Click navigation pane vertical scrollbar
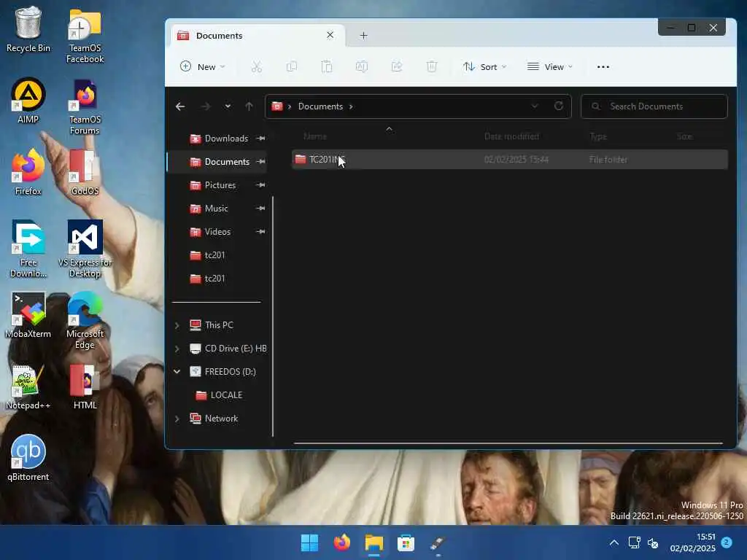The width and height of the screenshot is (747, 560). pyautogui.click(x=273, y=316)
